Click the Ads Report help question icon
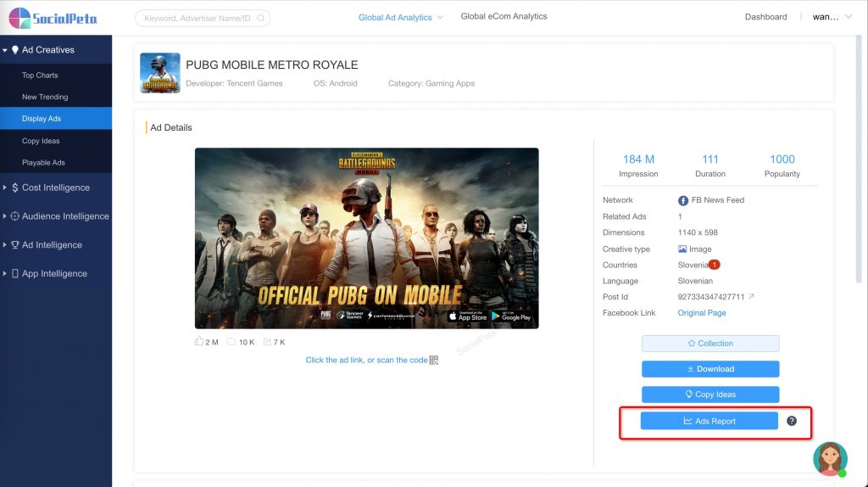 pos(792,421)
